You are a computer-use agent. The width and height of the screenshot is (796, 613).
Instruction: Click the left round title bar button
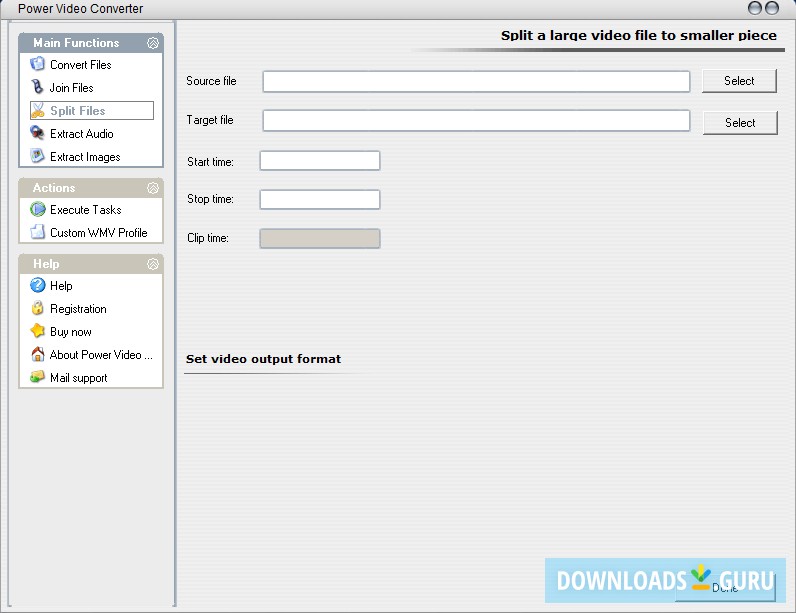755,8
